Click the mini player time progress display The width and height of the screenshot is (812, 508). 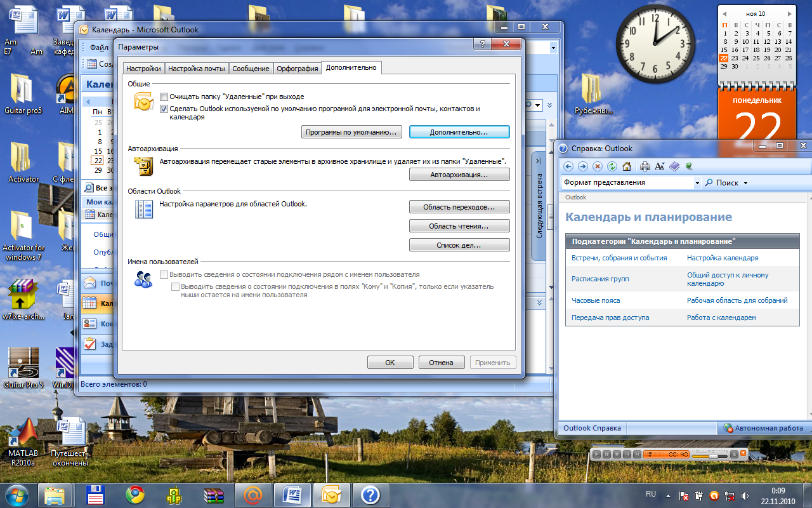666,454
